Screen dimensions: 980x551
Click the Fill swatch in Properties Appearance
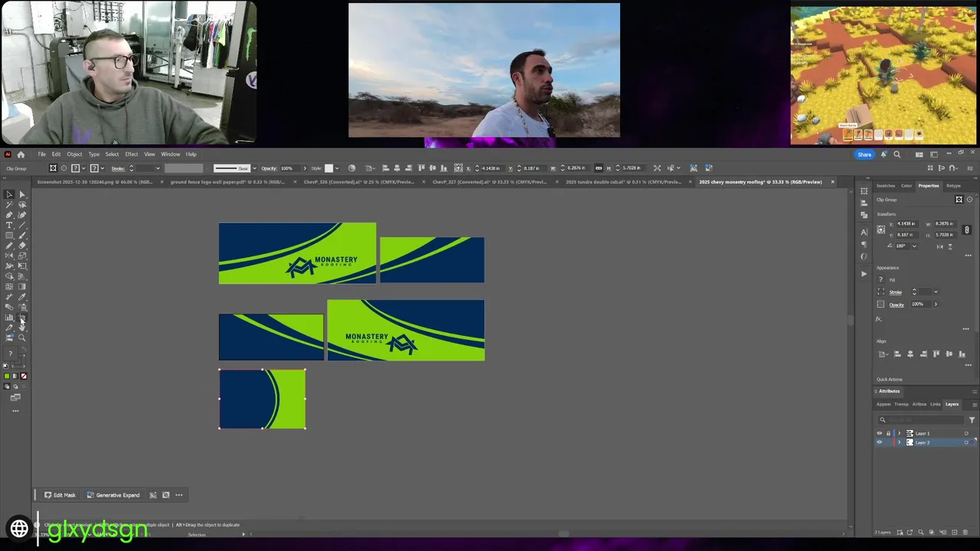point(880,279)
